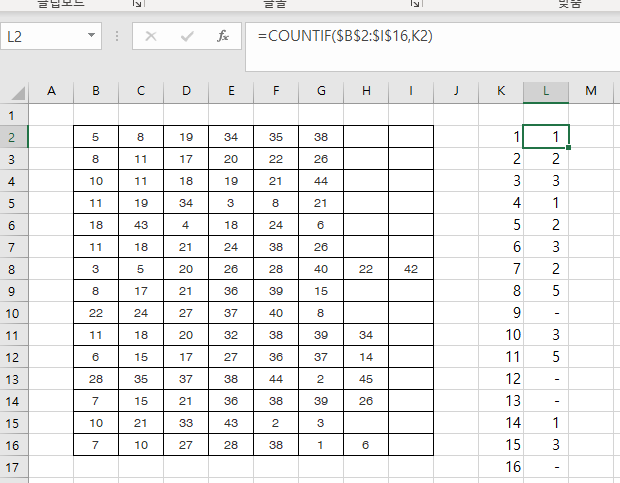The height and width of the screenshot is (483, 620).
Task: Select column L by its header
Action: tap(546, 92)
